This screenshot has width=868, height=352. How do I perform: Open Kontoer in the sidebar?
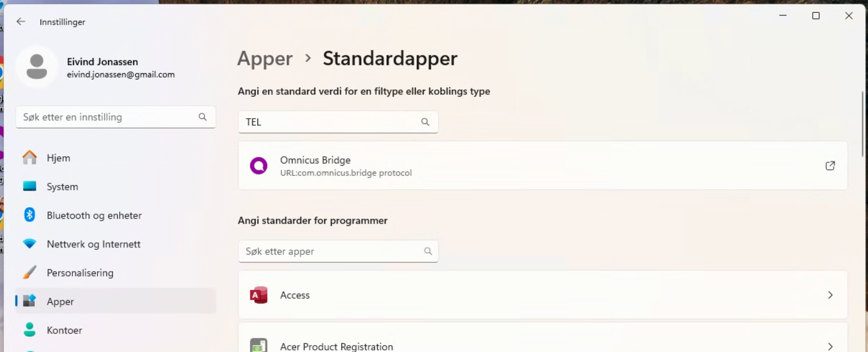point(64,330)
